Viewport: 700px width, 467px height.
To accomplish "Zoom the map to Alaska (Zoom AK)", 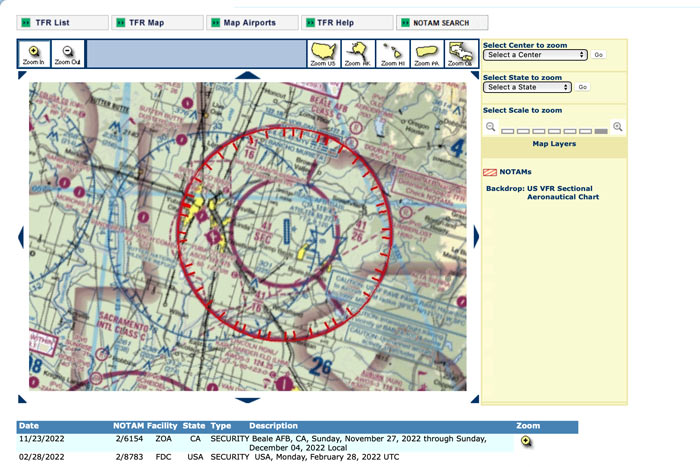I will coord(358,54).
